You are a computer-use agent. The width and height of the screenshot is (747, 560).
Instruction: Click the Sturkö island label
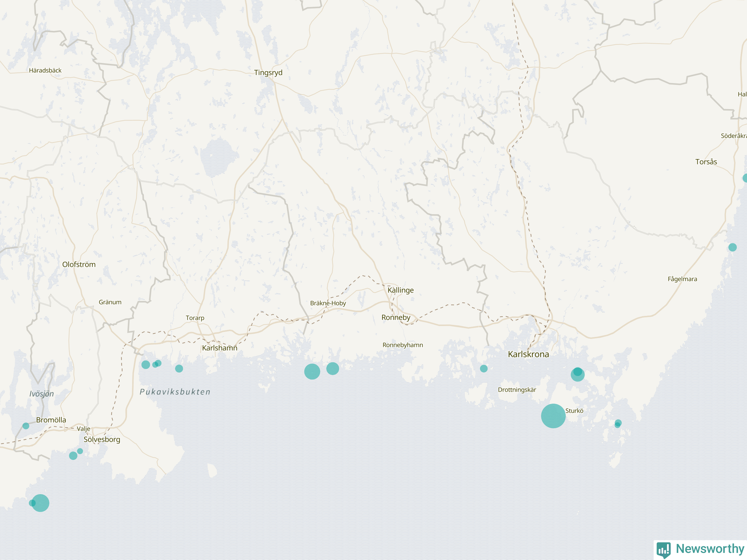[x=575, y=410]
